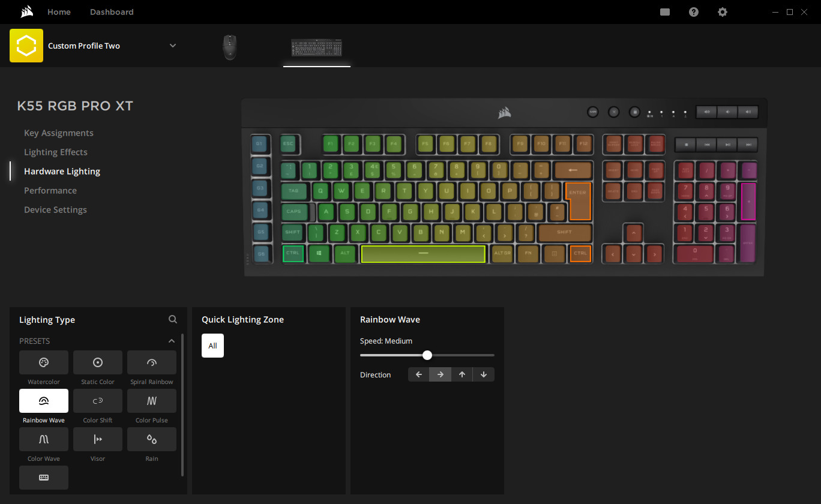Click the mute media key on preview

pyautogui.click(x=707, y=112)
